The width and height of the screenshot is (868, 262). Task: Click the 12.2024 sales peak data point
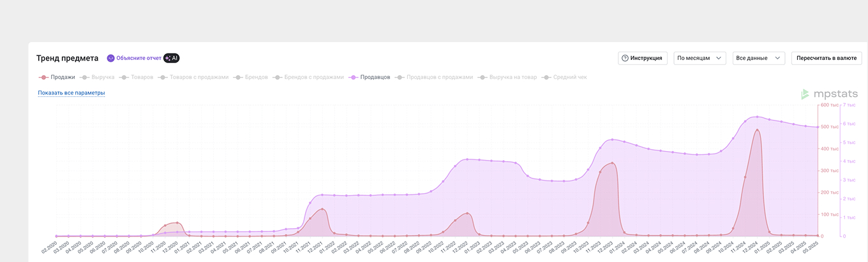click(757, 130)
